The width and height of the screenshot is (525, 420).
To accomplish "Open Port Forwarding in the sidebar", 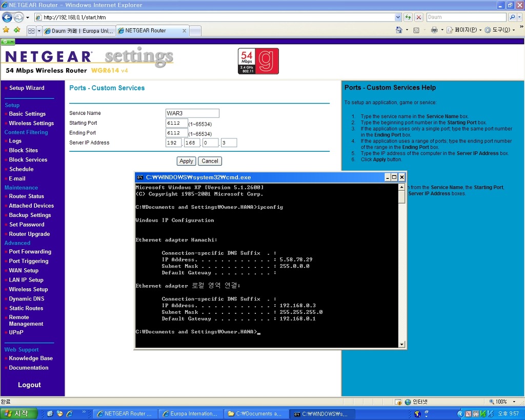I will pos(30,252).
